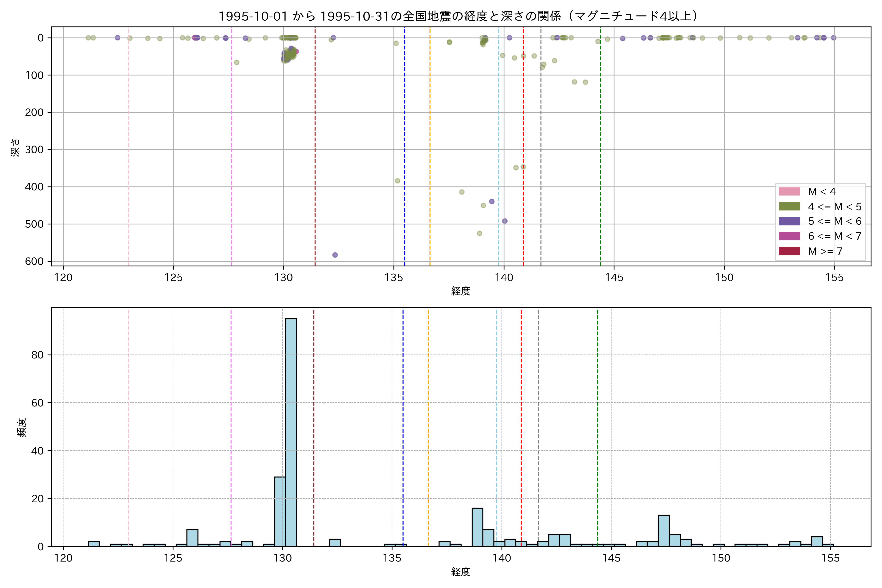Click the crimson M >= 7 legend swatch

[789, 251]
